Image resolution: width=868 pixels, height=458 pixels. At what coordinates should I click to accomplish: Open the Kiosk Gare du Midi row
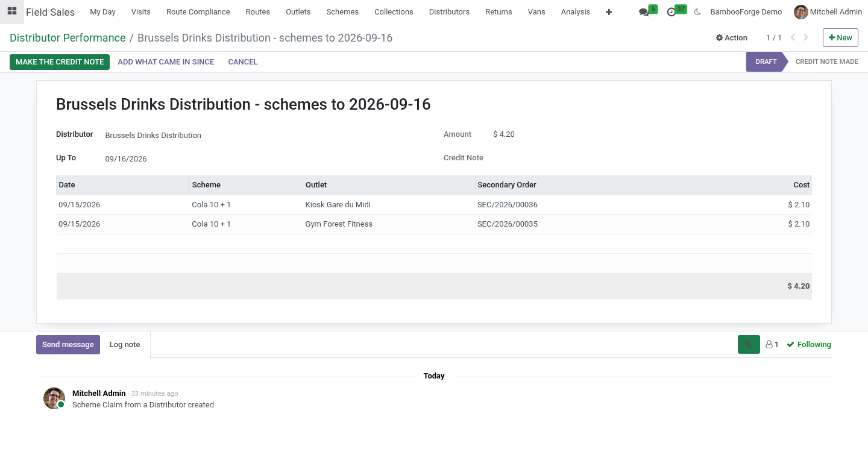pyautogui.click(x=434, y=205)
